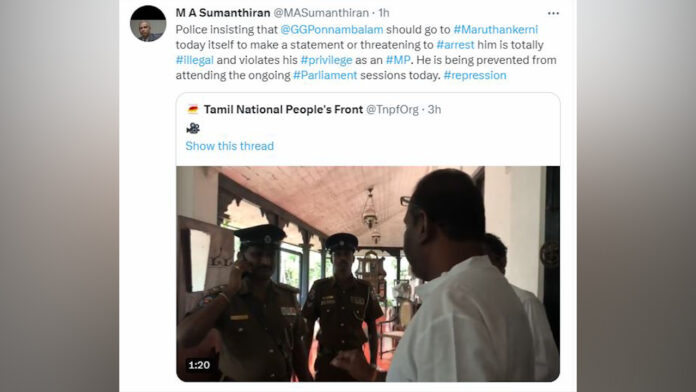The width and height of the screenshot is (696, 392).
Task: Open the #Maruthankerni hashtag
Action: [495, 30]
